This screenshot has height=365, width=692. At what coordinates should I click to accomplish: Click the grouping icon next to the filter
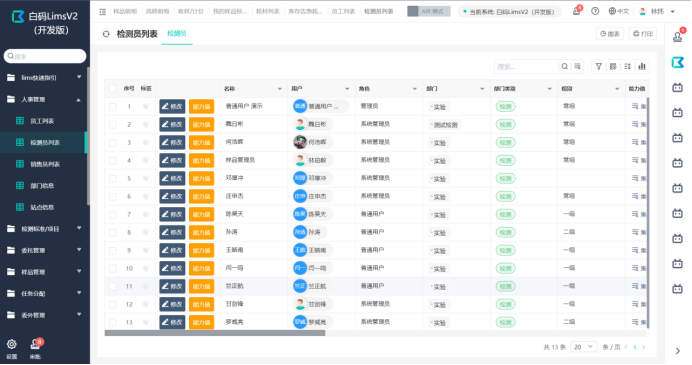click(613, 67)
